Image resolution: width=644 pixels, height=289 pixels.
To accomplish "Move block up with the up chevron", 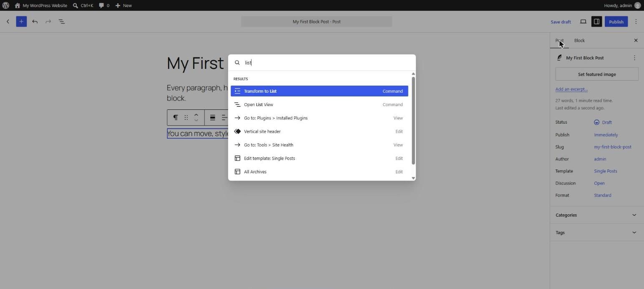I will click(196, 115).
